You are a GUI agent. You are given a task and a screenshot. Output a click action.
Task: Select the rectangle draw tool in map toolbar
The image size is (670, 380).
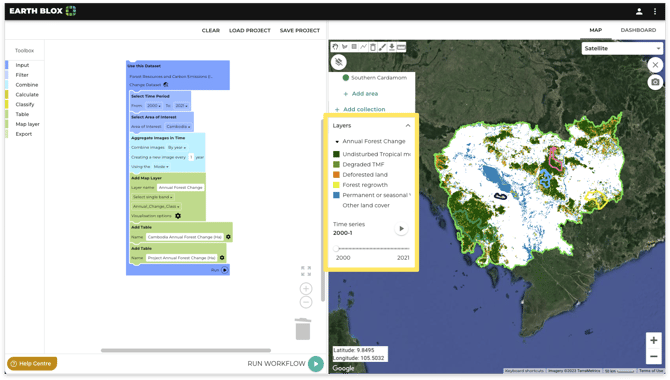click(x=354, y=47)
